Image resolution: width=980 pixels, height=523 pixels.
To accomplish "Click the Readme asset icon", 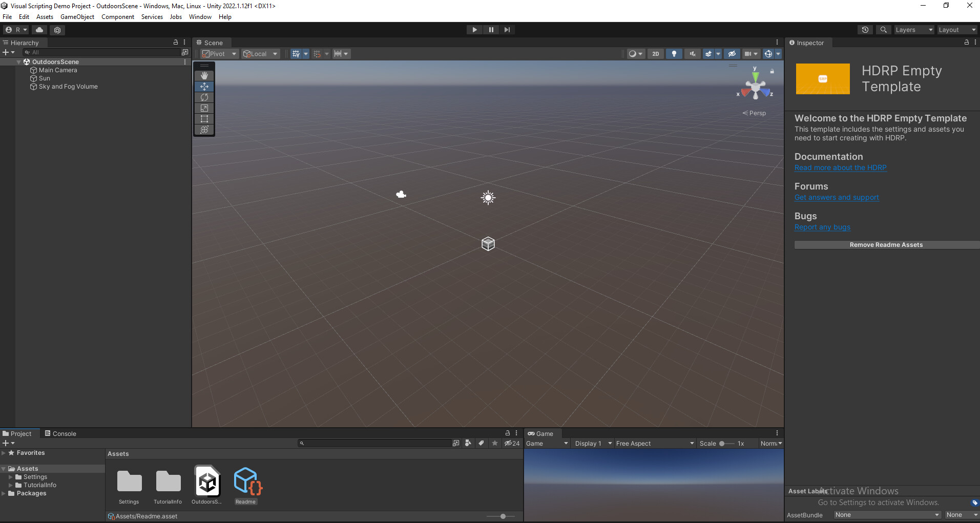I will (x=248, y=481).
